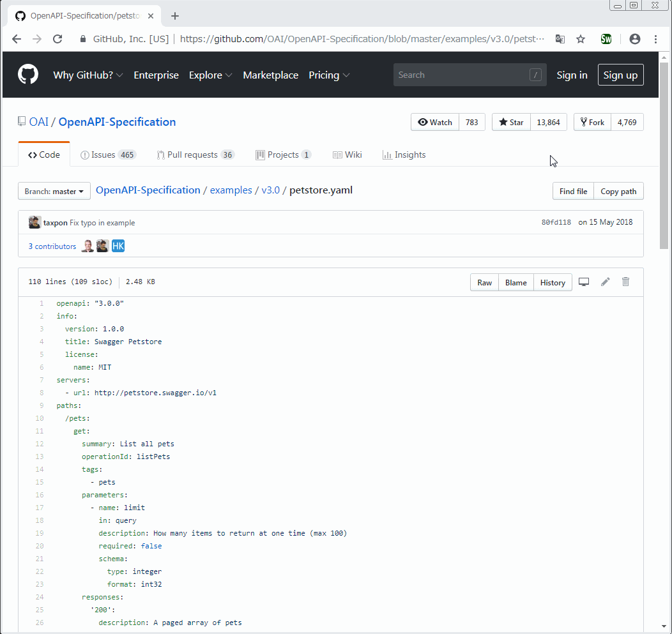Open v3.0 folder breadcrumb

[270, 190]
